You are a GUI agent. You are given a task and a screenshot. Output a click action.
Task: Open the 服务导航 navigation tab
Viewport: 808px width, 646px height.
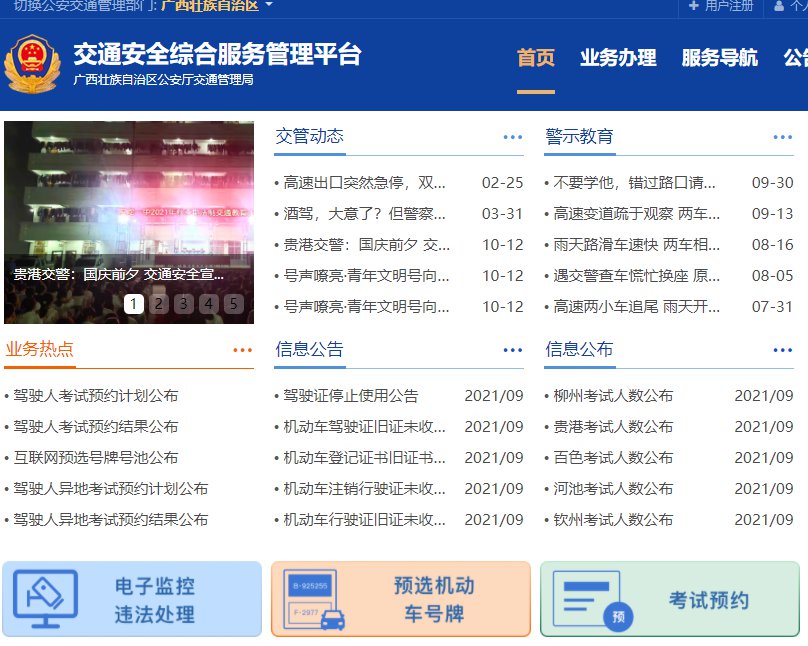click(x=720, y=58)
